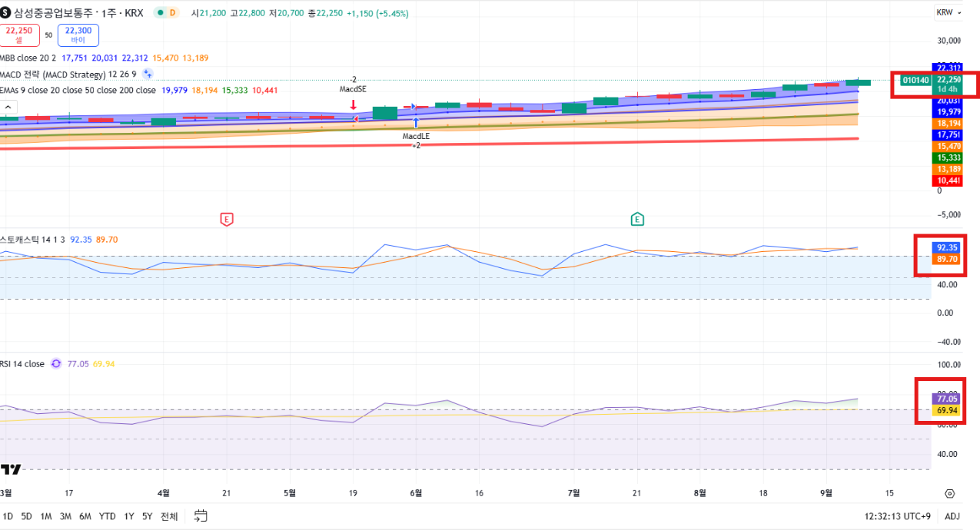Image resolution: width=980 pixels, height=530 pixels.
Task: Click the red 22,250 sell button
Action: (19, 35)
